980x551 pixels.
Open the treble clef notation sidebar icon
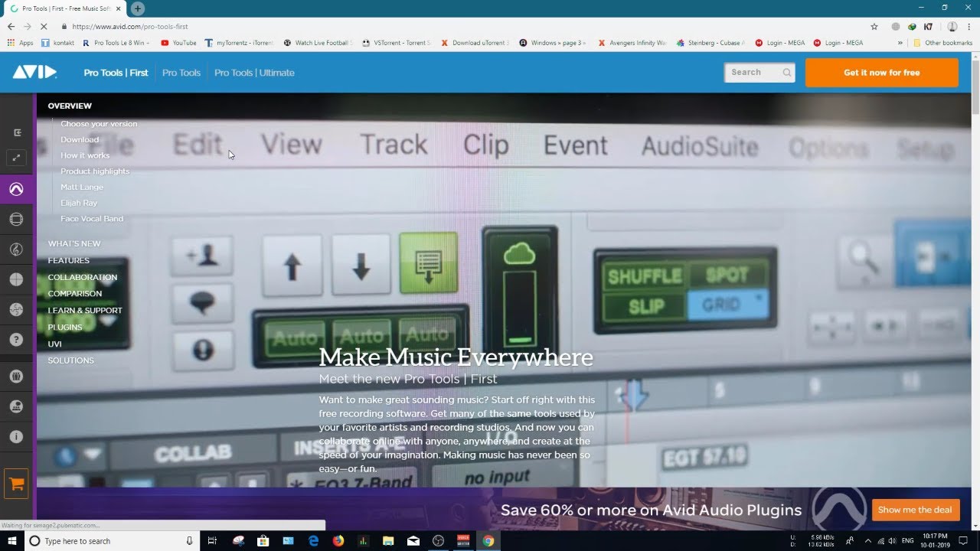(x=17, y=249)
